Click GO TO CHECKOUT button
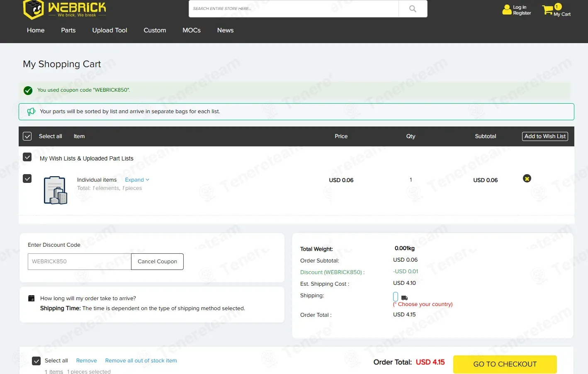This screenshot has height=374, width=588. coord(505,364)
